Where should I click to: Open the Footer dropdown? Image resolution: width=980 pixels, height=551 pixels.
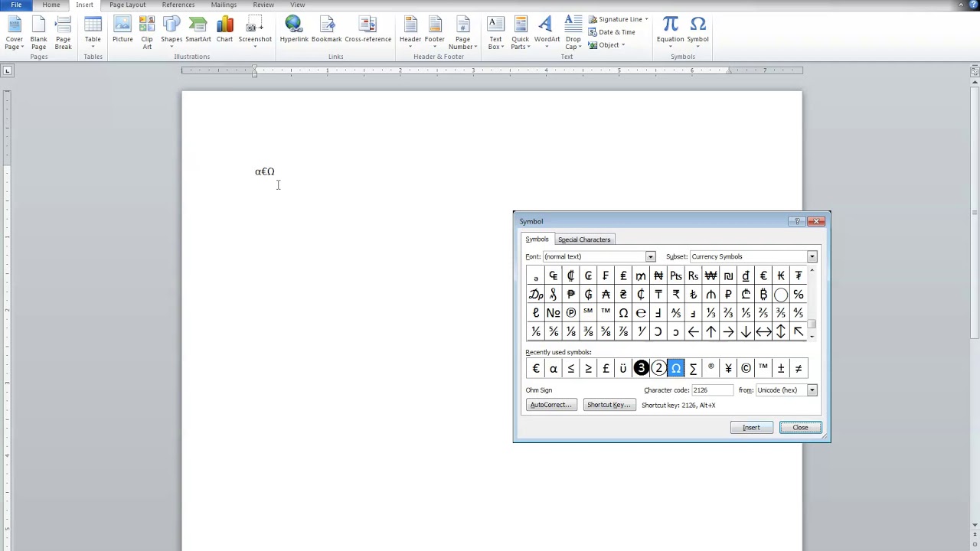coord(435,34)
